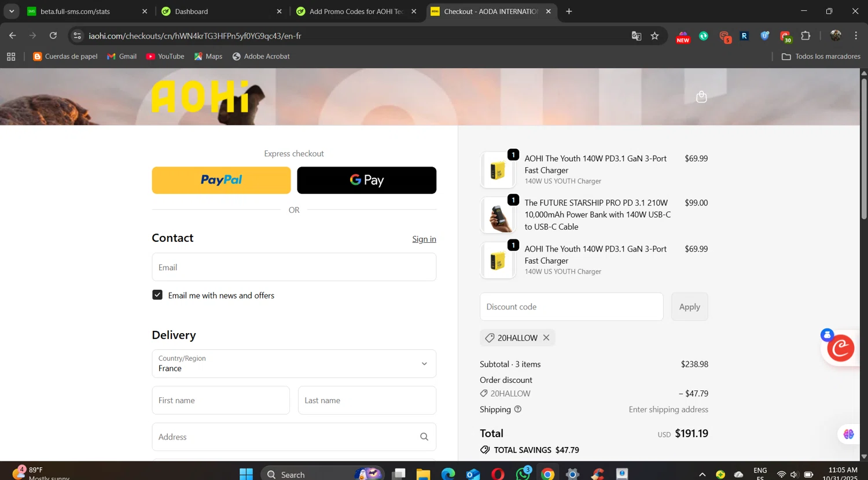Image resolution: width=868 pixels, height=480 pixels.
Task: Switch to the Dashboard tab
Action: pyautogui.click(x=220, y=12)
